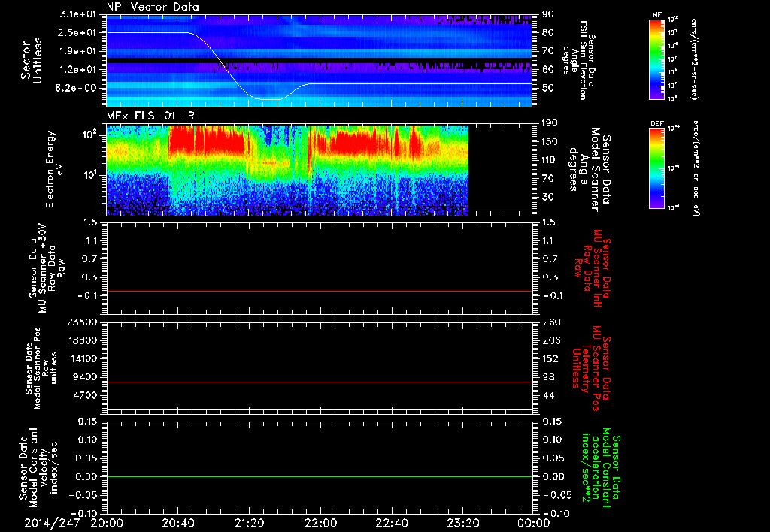The height and width of the screenshot is (532, 770).
Task: Click the '23500' scanner position tick label
Action: (x=81, y=322)
